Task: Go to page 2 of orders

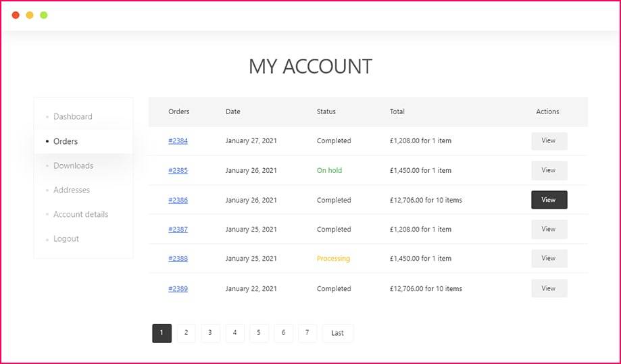Action: pos(186,333)
